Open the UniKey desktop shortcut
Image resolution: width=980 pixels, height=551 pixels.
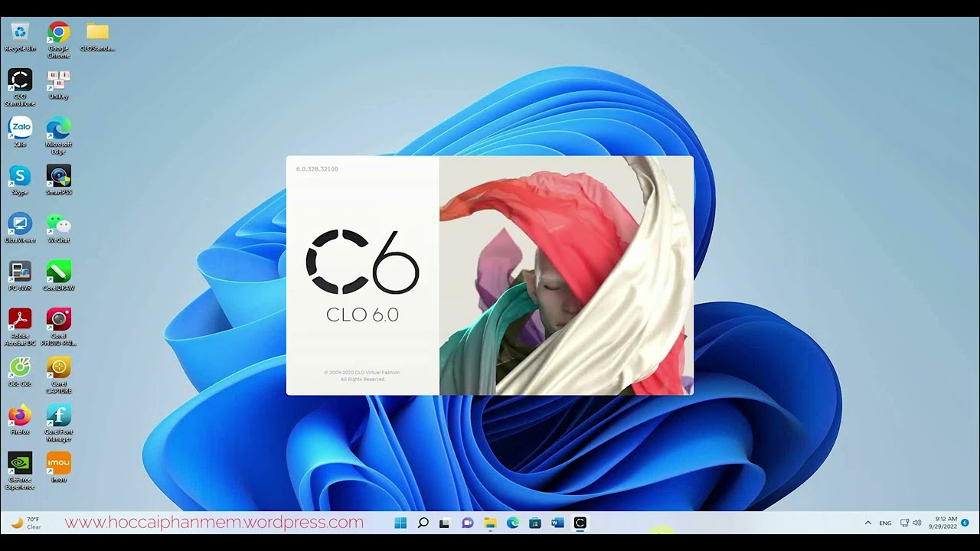pos(59,84)
